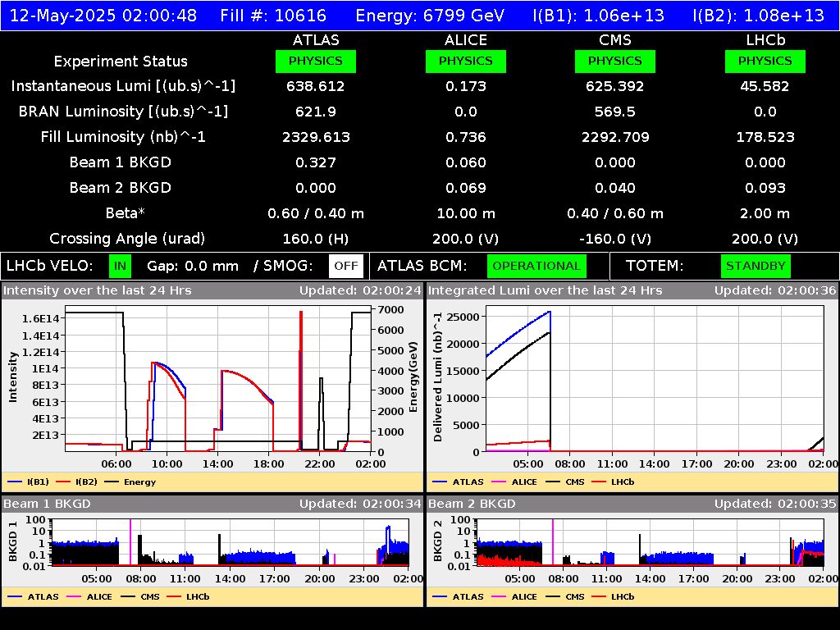The width and height of the screenshot is (840, 630).
Task: Click the LHCb column header
Action: click(765, 40)
